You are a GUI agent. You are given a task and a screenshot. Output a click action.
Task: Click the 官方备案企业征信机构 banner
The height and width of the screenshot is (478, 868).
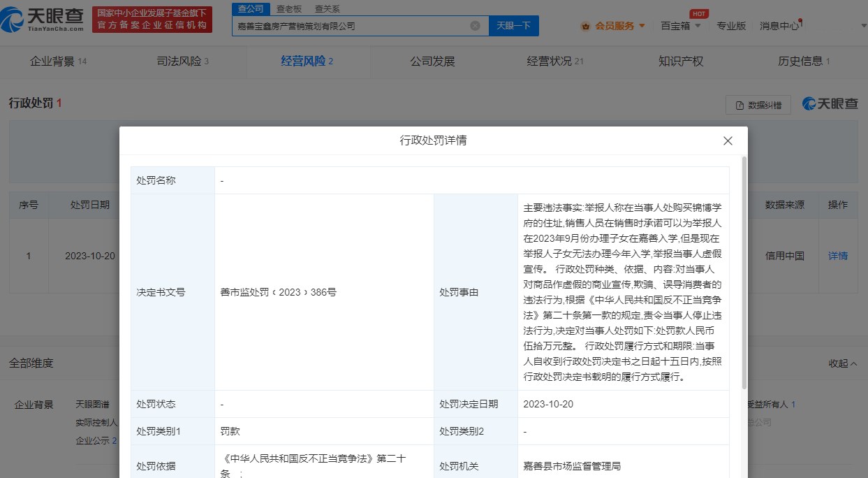pos(152,20)
